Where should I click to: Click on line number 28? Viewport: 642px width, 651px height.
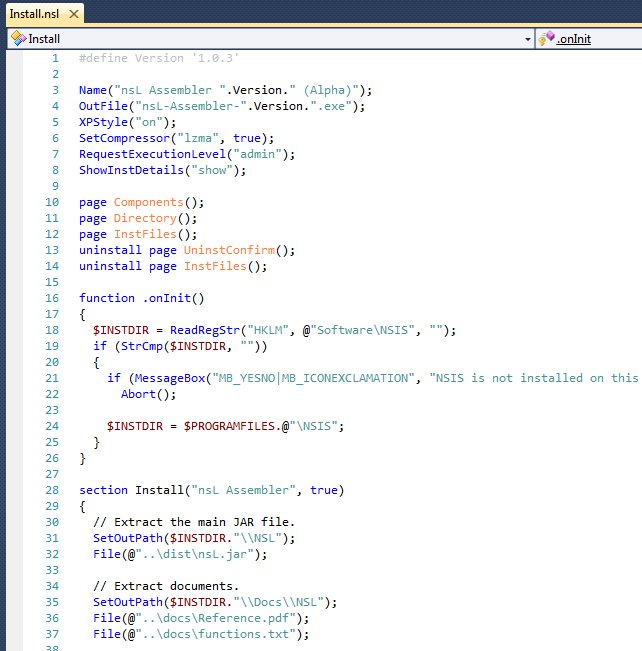pyautogui.click(x=52, y=490)
